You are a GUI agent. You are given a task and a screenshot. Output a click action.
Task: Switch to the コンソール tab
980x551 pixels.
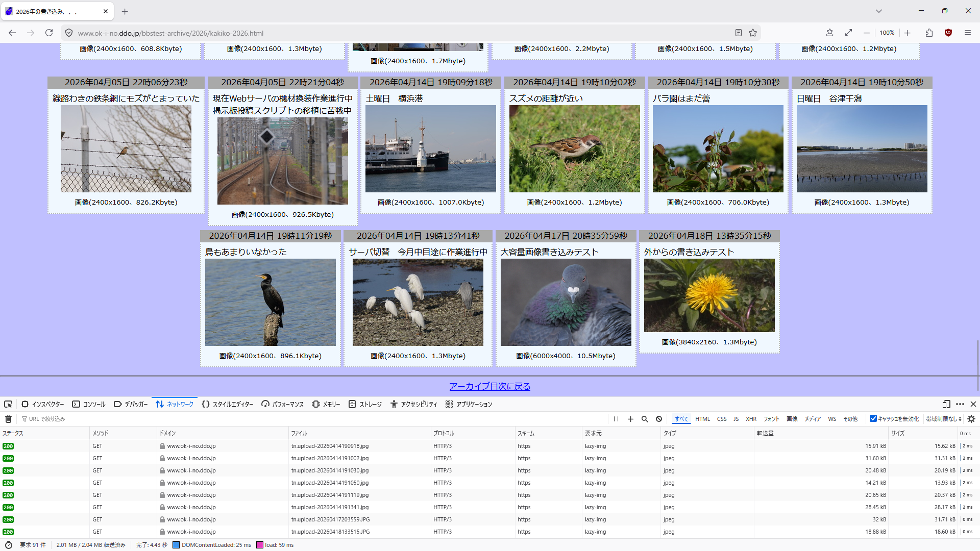point(89,404)
